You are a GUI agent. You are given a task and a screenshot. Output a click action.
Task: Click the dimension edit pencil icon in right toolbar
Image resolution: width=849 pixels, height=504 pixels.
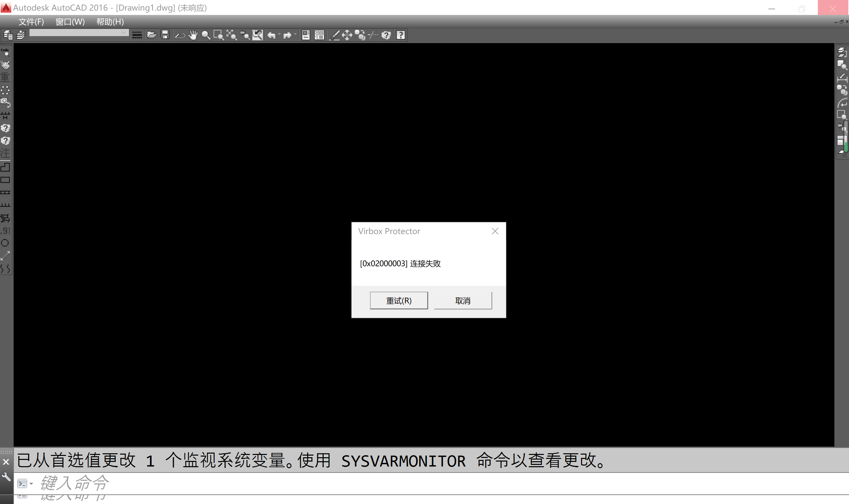842,78
